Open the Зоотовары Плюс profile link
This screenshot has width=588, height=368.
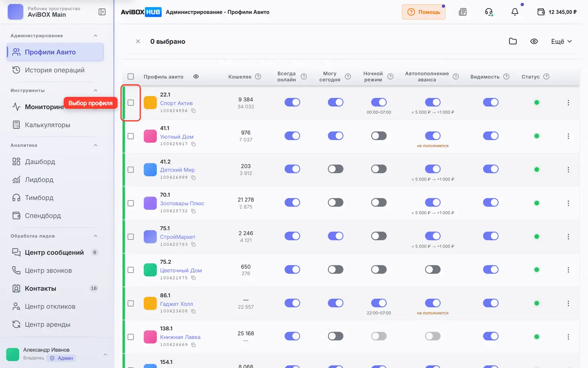coord(182,203)
